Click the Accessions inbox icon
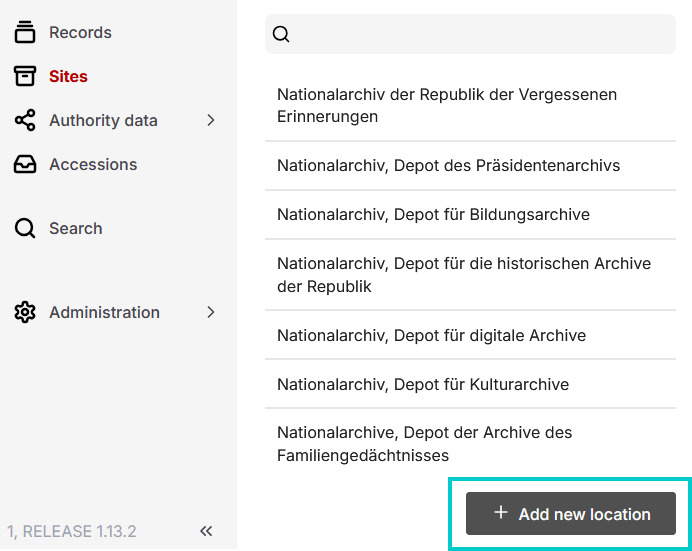This screenshot has width=692, height=551. click(x=25, y=164)
